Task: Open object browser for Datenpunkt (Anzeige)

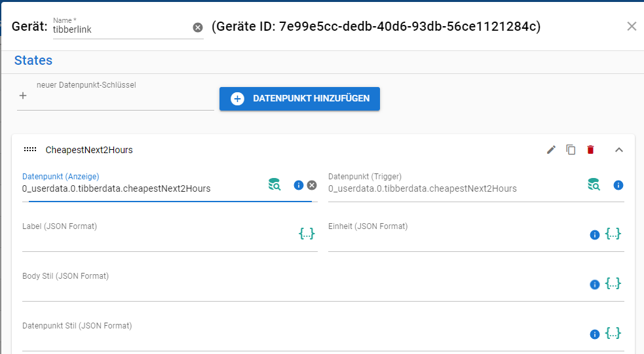Action: click(x=275, y=185)
